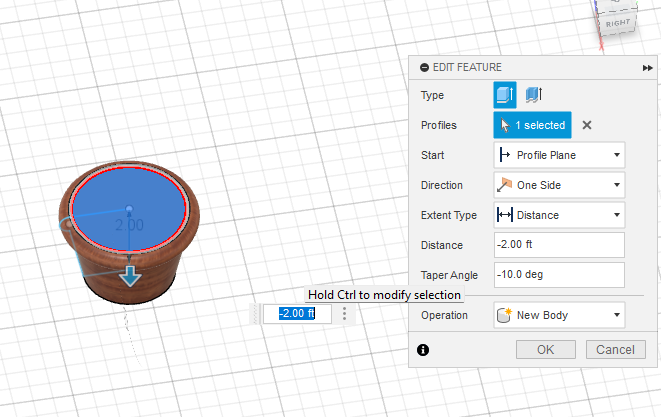Click the blue extrude direction arrow manipulator

(130, 276)
